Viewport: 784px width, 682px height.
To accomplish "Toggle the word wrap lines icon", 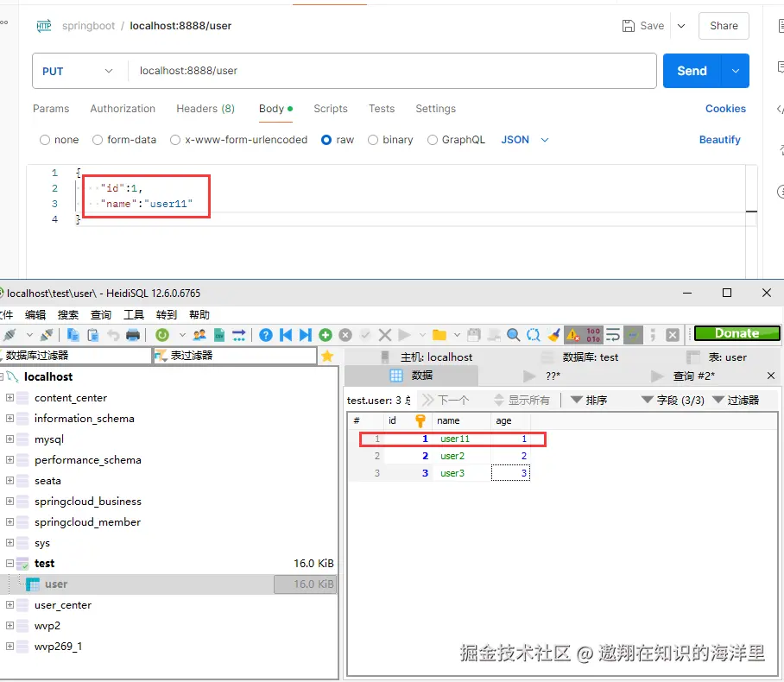I will click(x=613, y=335).
